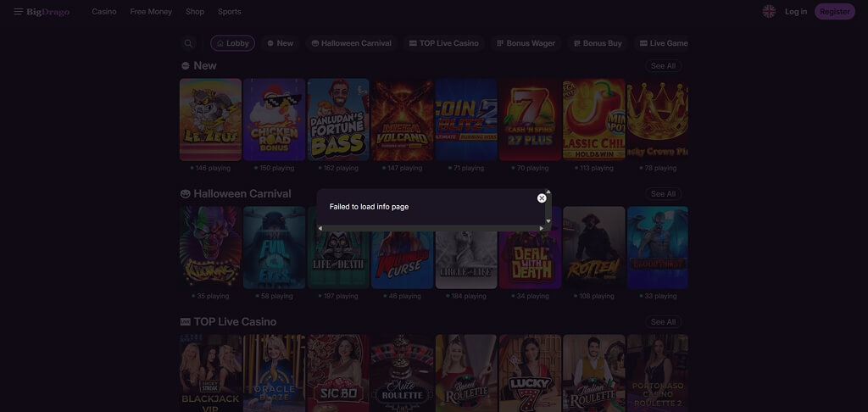Select the Bonus Wager category tab
Image resolution: width=868 pixels, height=412 pixels.
point(526,43)
